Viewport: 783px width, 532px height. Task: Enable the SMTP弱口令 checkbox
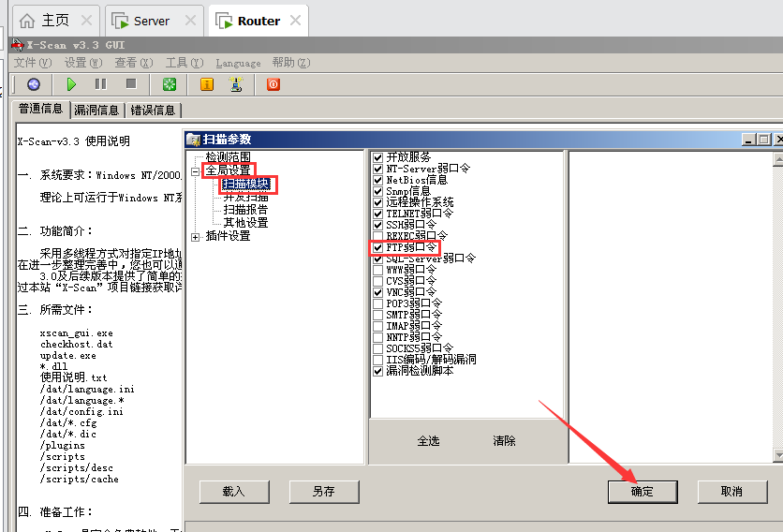tap(378, 315)
